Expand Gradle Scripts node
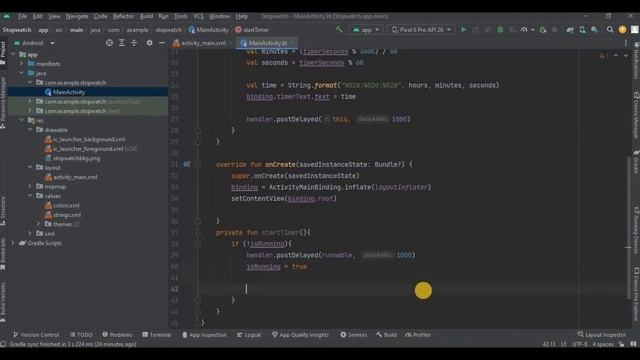 click(13, 243)
